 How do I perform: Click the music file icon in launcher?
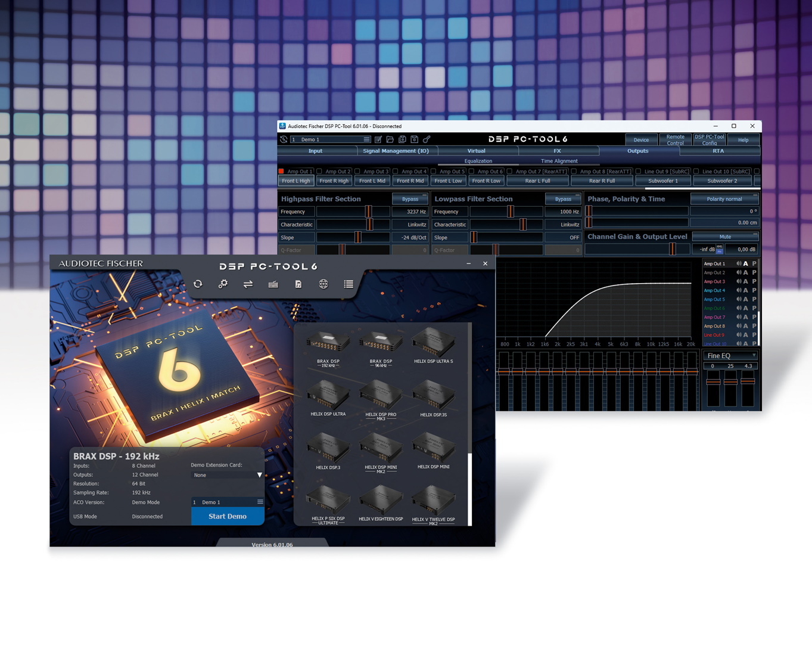(298, 284)
